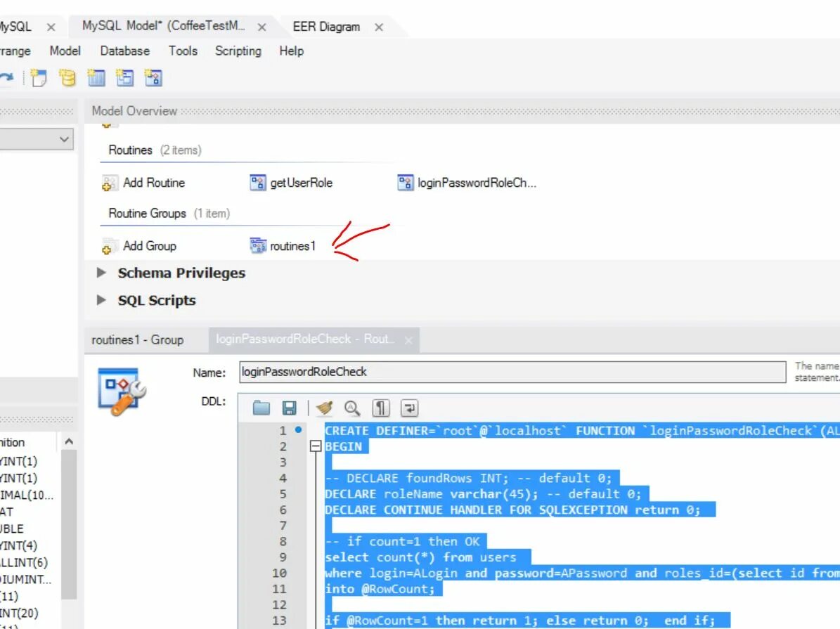
Task: Open the Database menu
Action: [x=125, y=51]
